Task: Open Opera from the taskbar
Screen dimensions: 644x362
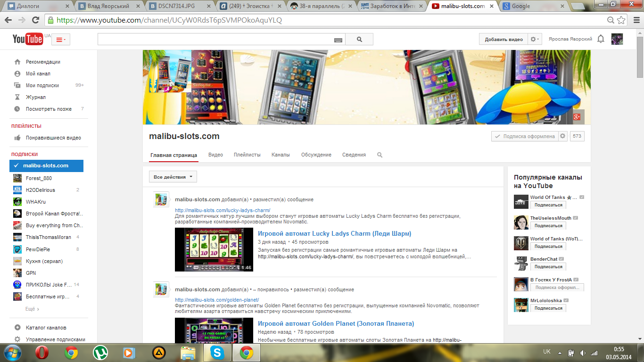Action: (42, 353)
